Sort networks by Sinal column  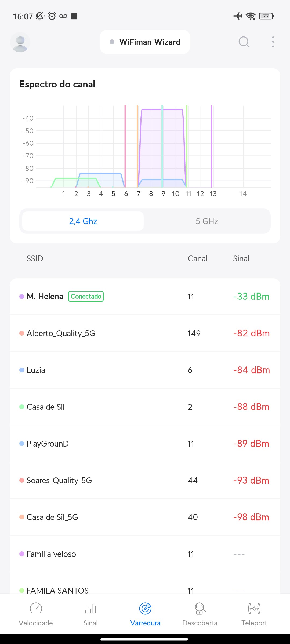tap(241, 258)
